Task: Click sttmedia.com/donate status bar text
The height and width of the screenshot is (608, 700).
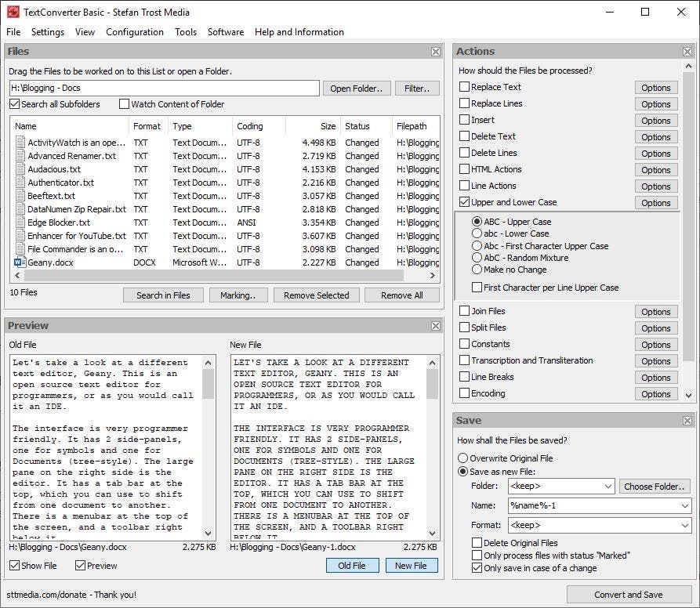Action: [71, 595]
